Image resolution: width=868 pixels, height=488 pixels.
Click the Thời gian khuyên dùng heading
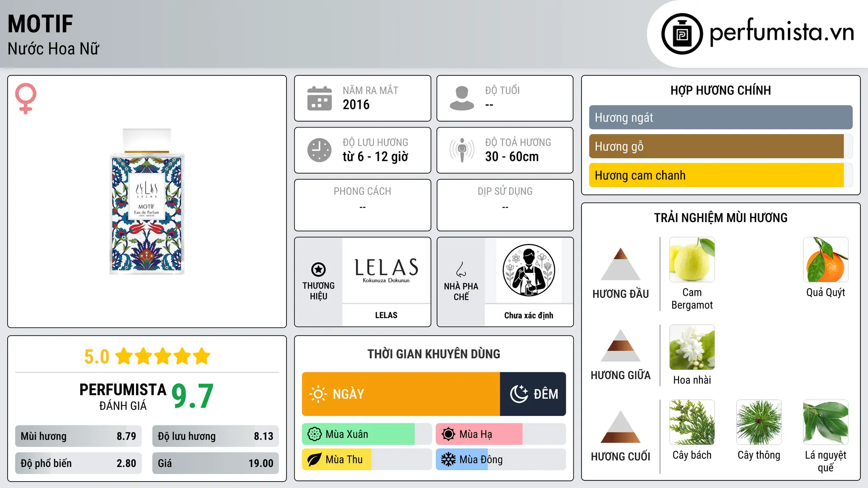coord(434,354)
